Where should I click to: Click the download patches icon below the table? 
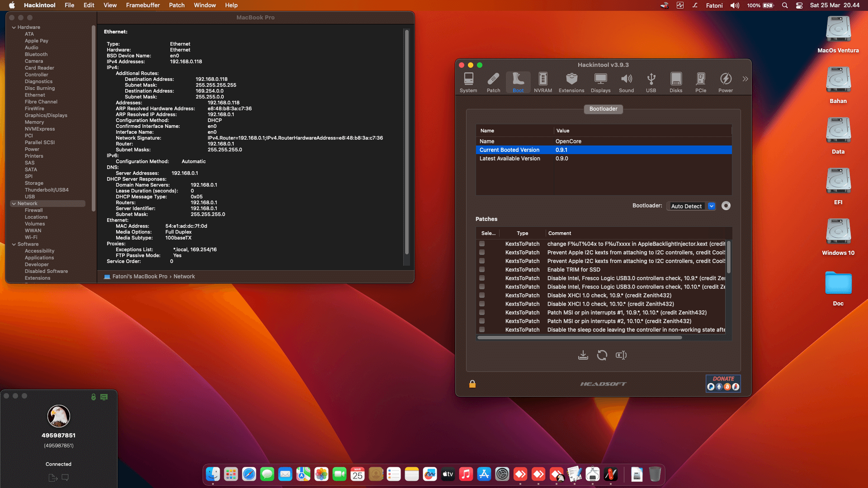click(583, 355)
